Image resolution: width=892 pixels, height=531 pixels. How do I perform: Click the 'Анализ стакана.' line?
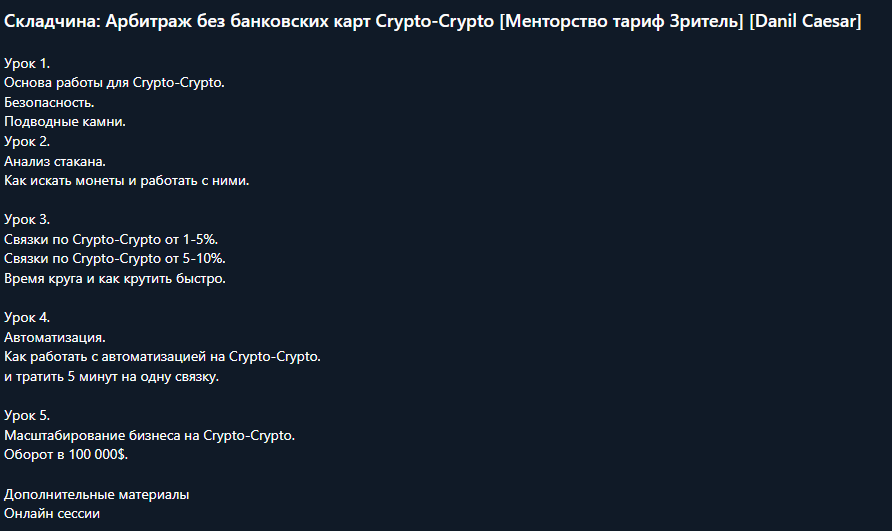tap(55, 161)
